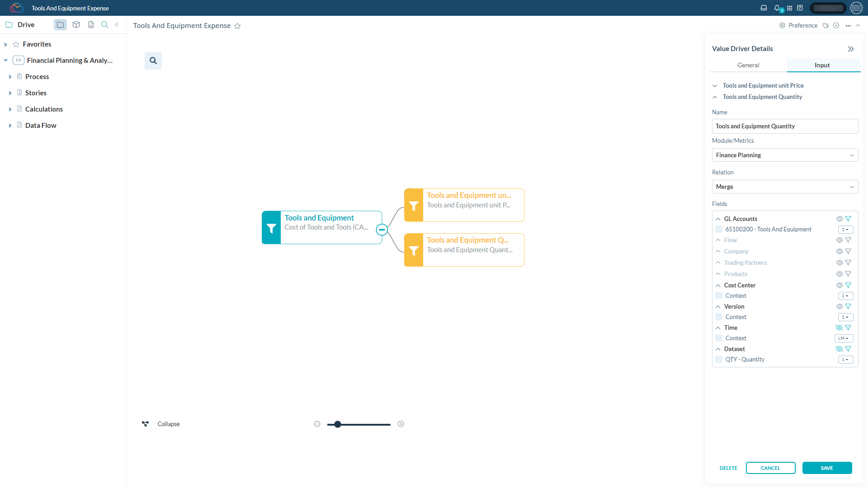Click the search icon on the canvas
Viewport: 868px width, 488px height.
[153, 60]
